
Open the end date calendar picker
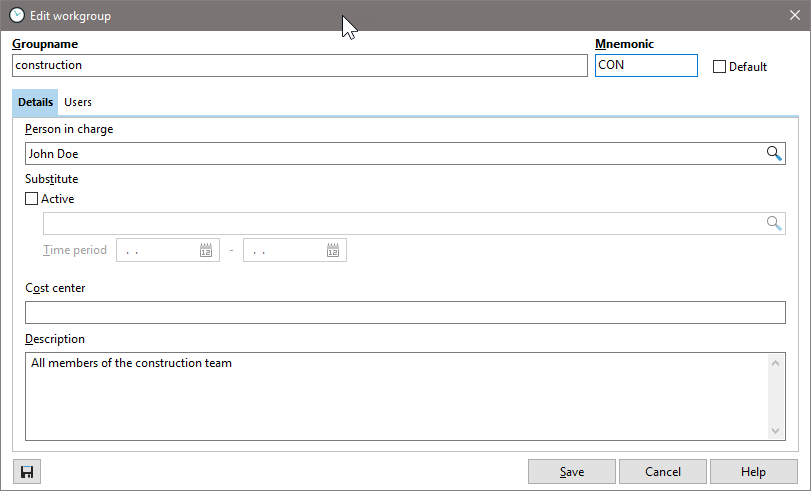tap(333, 250)
